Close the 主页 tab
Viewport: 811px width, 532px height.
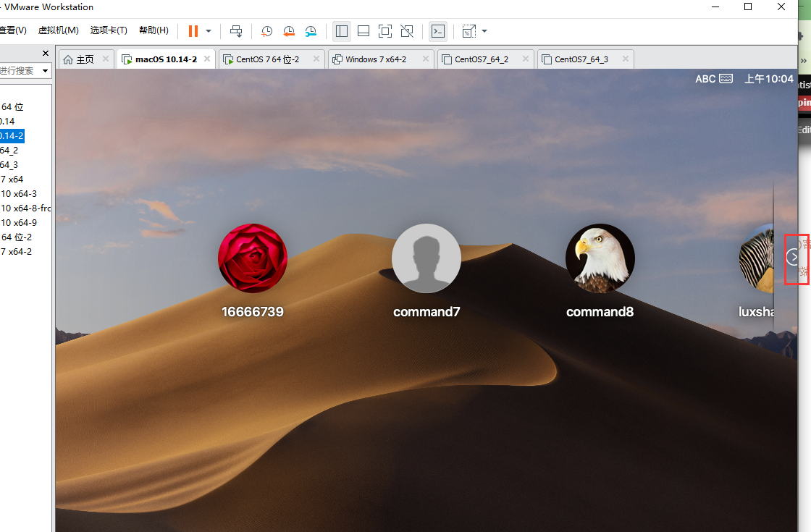coord(106,59)
